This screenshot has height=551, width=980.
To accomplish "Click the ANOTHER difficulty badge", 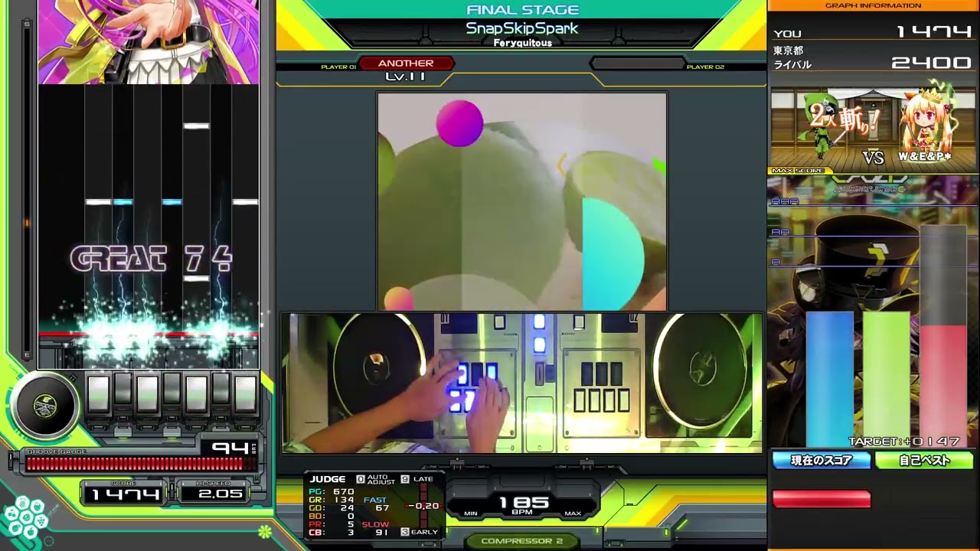I will click(x=406, y=64).
